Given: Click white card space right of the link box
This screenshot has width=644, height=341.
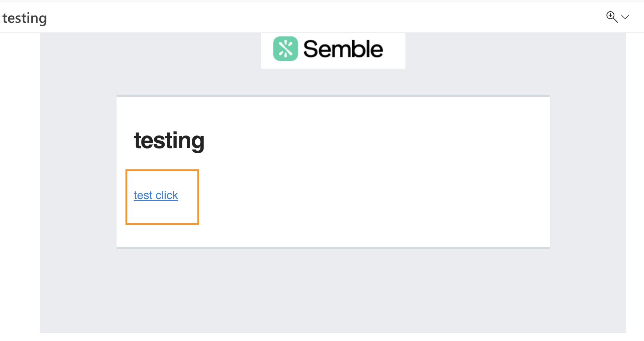Looking at the screenshot, I should point(361,197).
